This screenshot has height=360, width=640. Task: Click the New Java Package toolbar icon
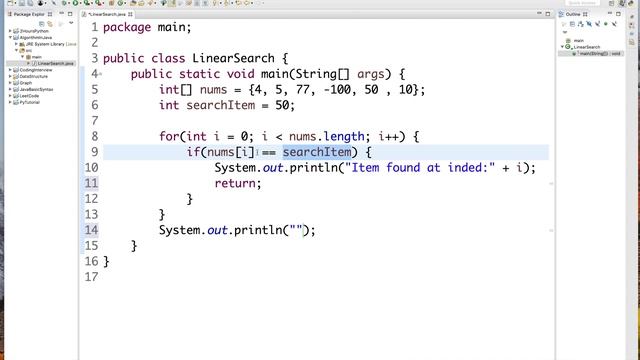111,3
